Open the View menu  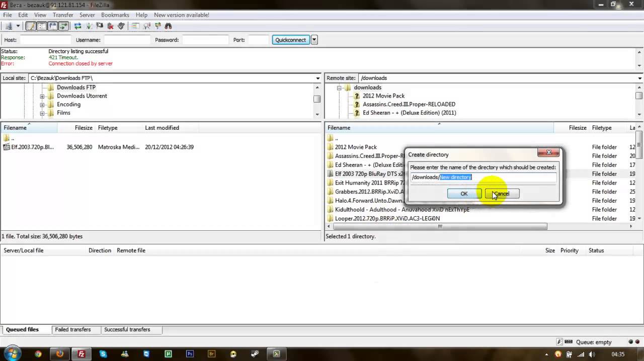pos(40,15)
